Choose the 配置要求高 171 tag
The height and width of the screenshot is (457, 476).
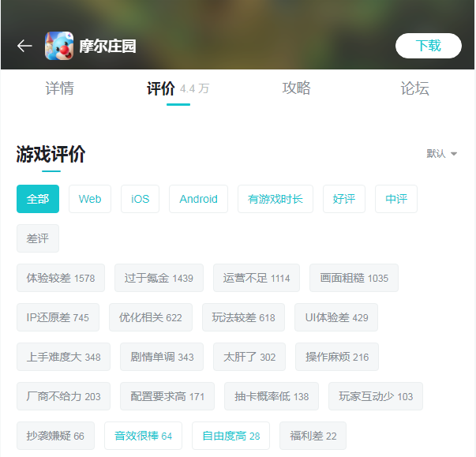[167, 396]
